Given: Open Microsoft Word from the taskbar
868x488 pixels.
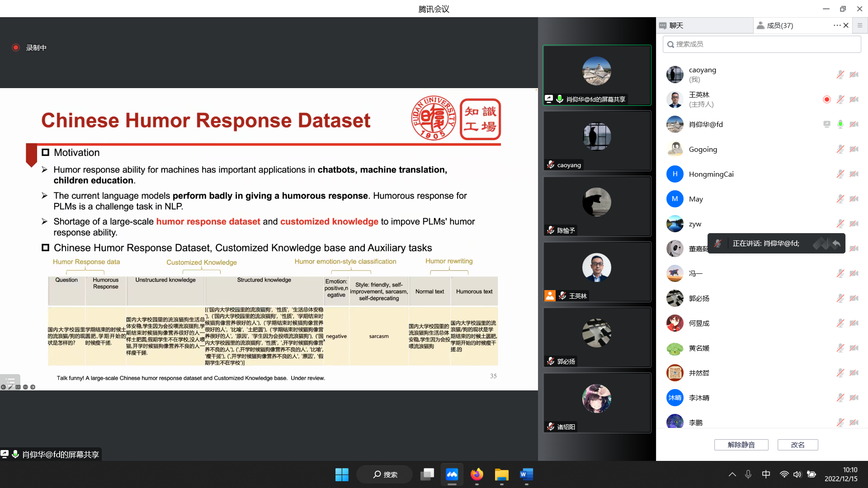Looking at the screenshot, I should pyautogui.click(x=526, y=474).
